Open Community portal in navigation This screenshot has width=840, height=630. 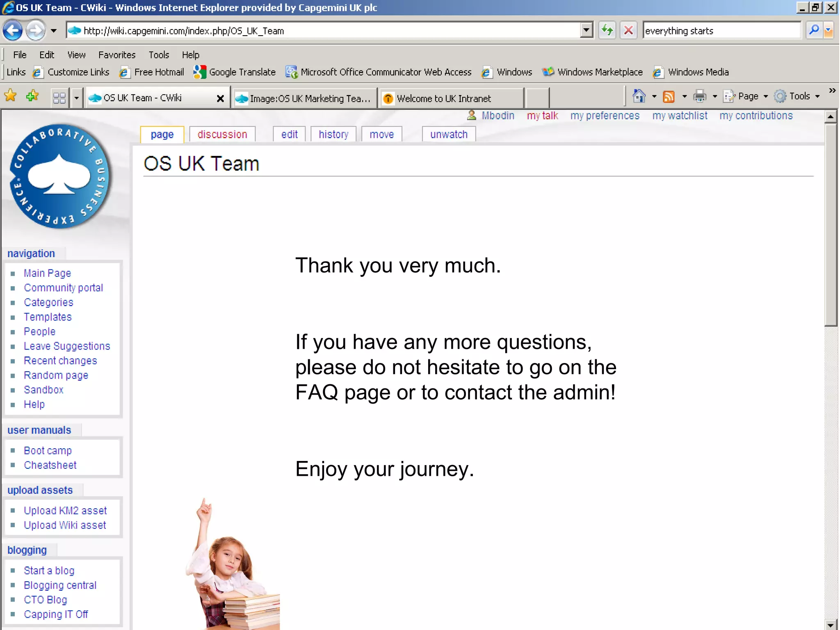click(64, 288)
